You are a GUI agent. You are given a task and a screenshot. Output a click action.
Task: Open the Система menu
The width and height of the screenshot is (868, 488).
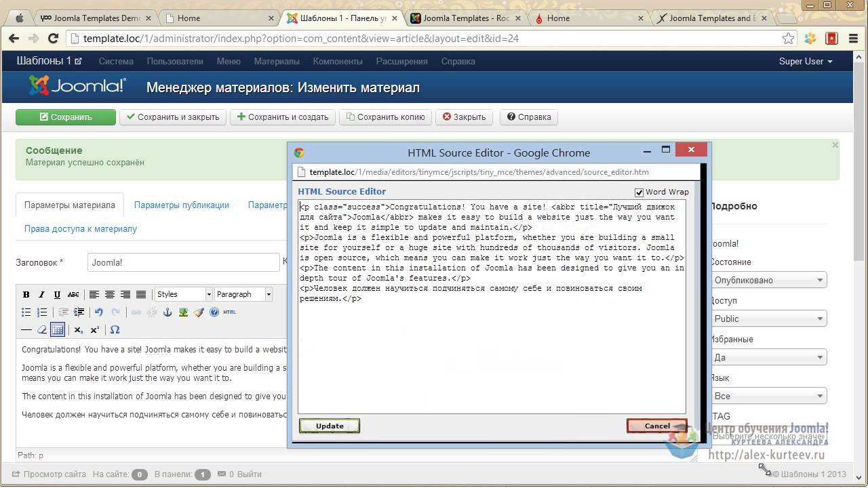pyautogui.click(x=116, y=61)
